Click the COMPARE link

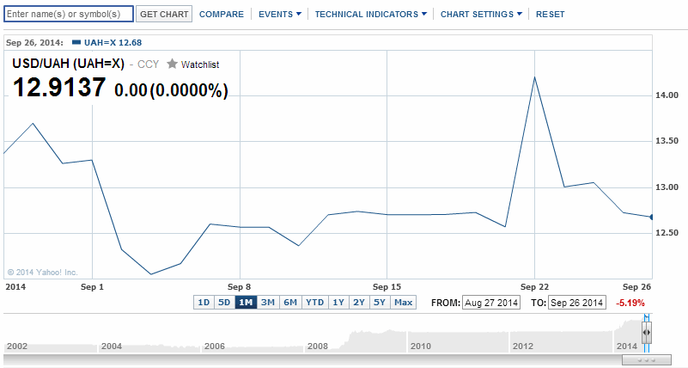coord(221,14)
